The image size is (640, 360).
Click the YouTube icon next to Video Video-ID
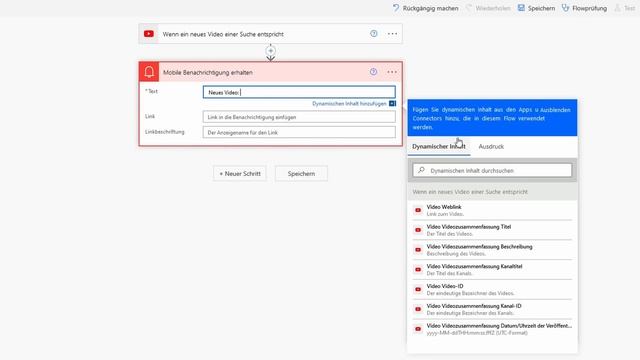pos(418,289)
